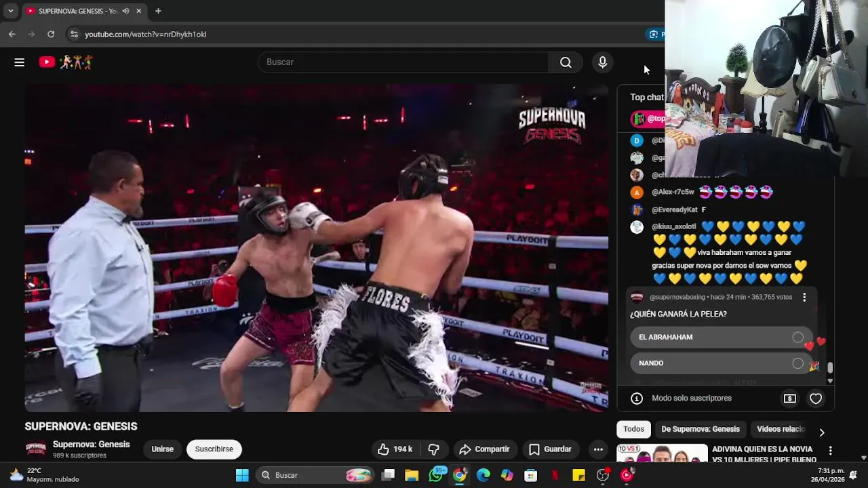Expand browser tab search dropdown
868x488 pixels.
11,11
